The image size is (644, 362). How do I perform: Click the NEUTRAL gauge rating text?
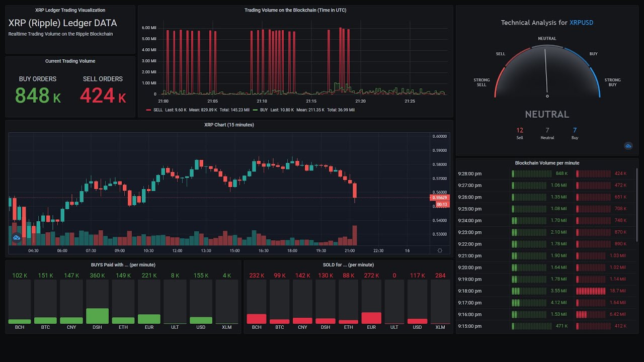[x=547, y=114]
